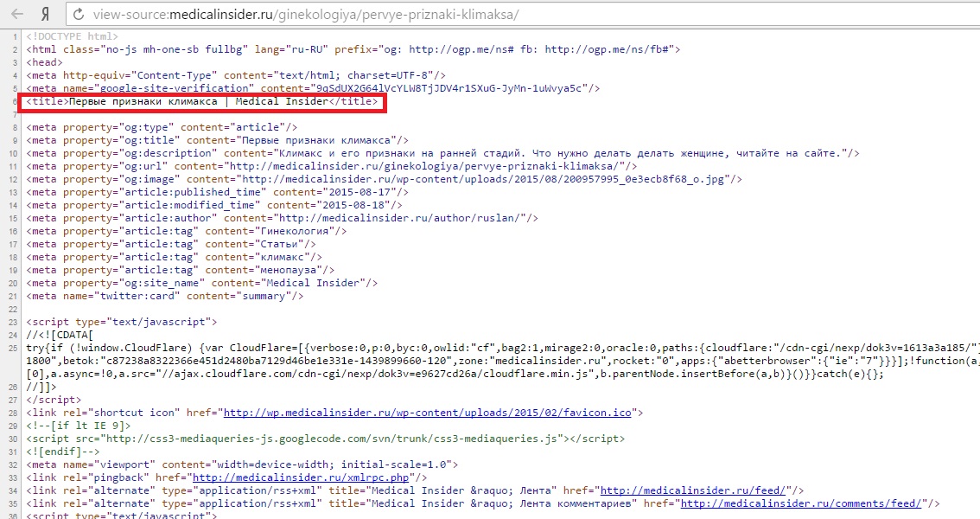
Task: Click the title tag text on line 6
Action: [202, 101]
